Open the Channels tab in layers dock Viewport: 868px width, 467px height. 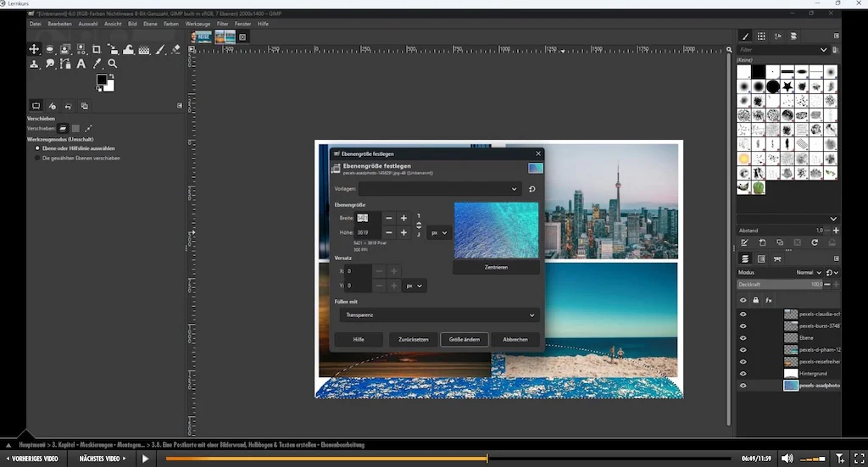761,259
